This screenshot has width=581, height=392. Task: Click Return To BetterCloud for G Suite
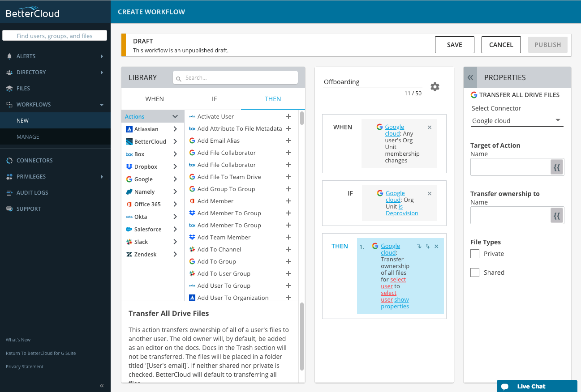click(41, 354)
